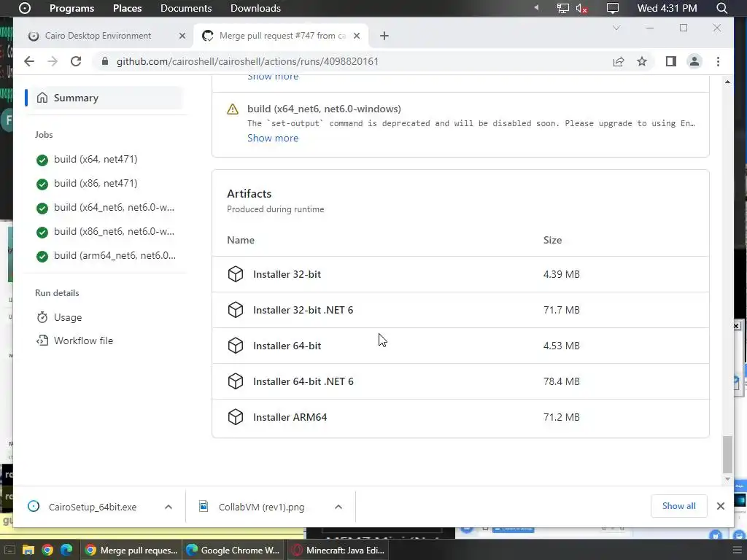This screenshot has width=747, height=560.
Task: Click the Wed 4:31 PM clock
Action: tap(667, 8)
